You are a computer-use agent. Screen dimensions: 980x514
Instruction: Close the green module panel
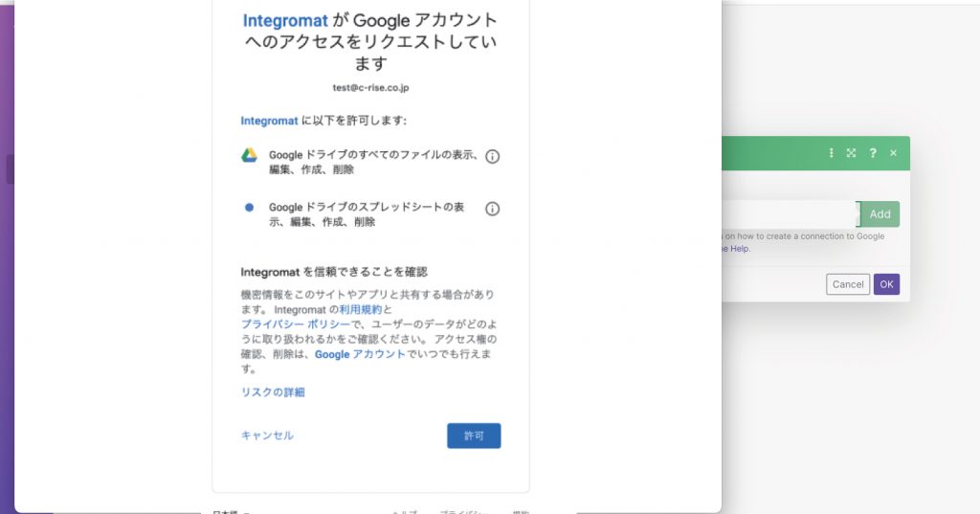point(893,152)
